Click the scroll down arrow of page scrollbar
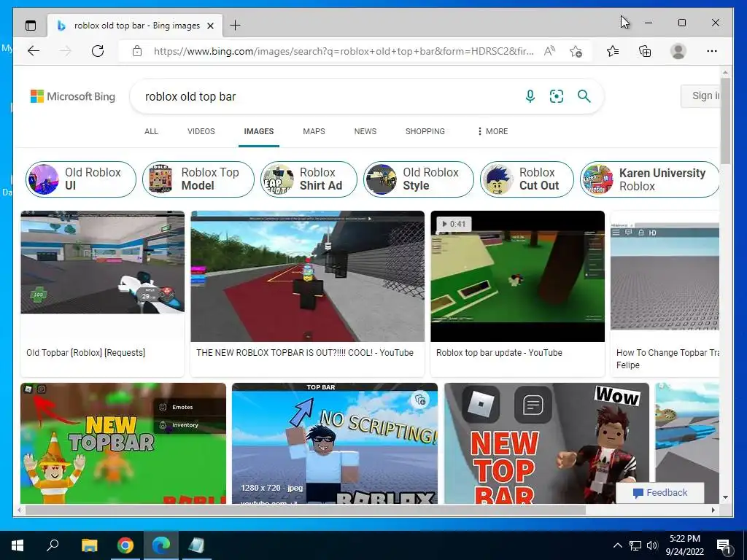This screenshot has height=560, width=747. click(725, 497)
